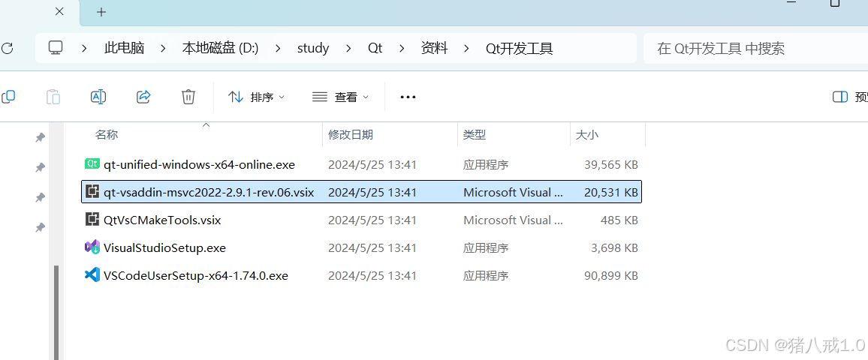Click the Qt开发工具 breadcrumb

[520, 49]
